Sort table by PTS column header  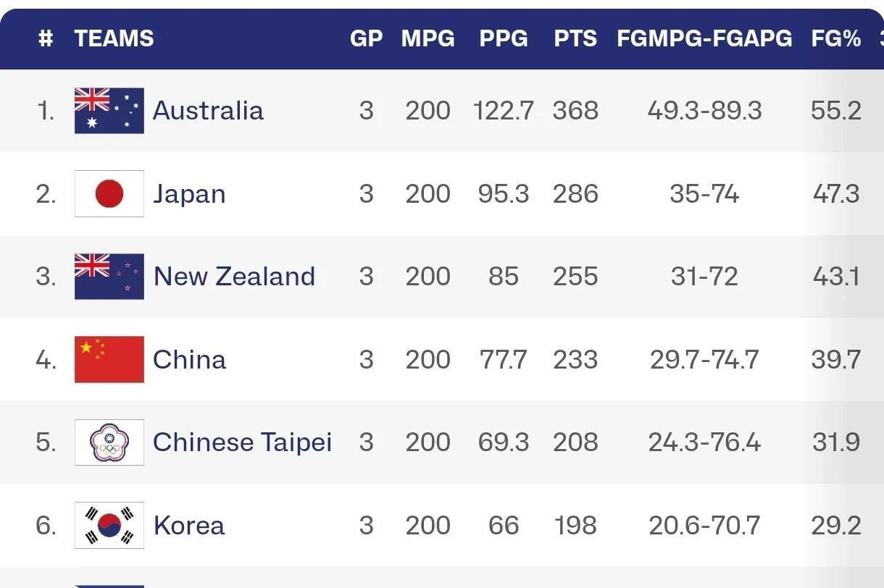(575, 38)
